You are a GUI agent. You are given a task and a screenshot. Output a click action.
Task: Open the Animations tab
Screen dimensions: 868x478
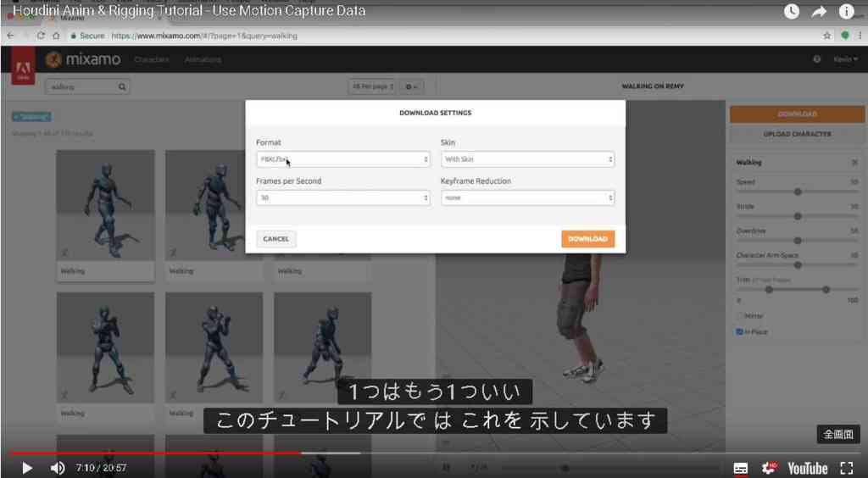(x=203, y=59)
